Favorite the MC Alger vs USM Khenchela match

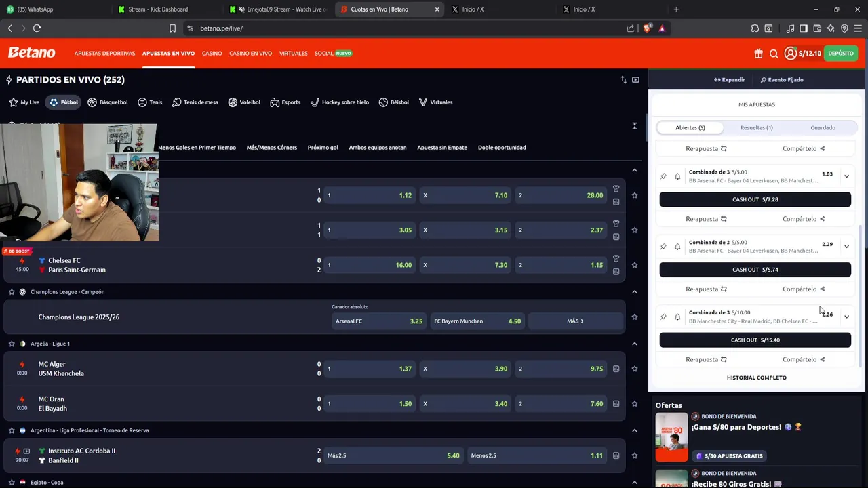point(635,369)
